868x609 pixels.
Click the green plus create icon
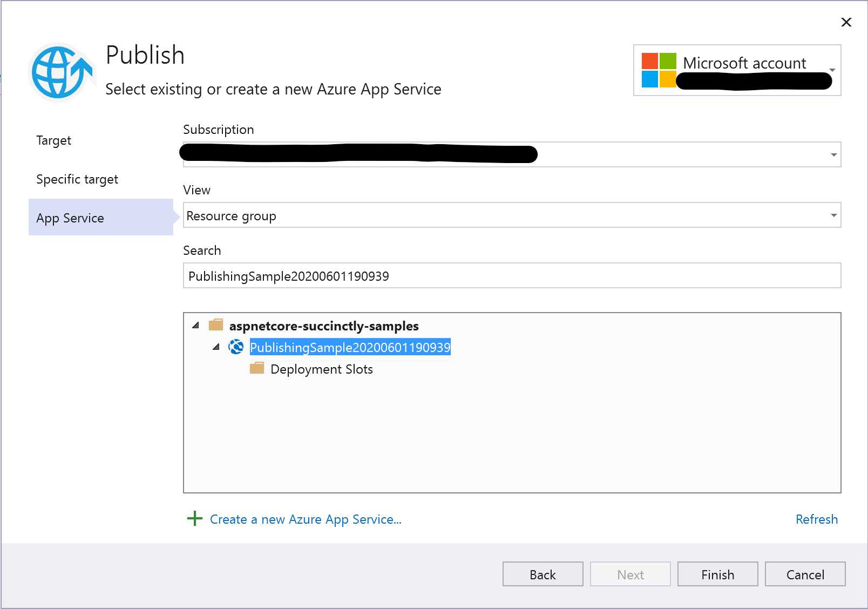[194, 519]
